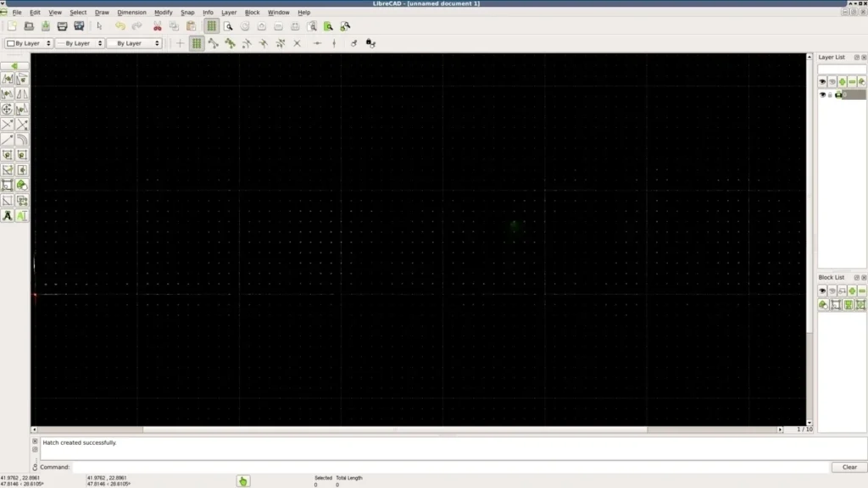This screenshot has width=868, height=488.
Task: Open the Modify menu
Action: [163, 13]
